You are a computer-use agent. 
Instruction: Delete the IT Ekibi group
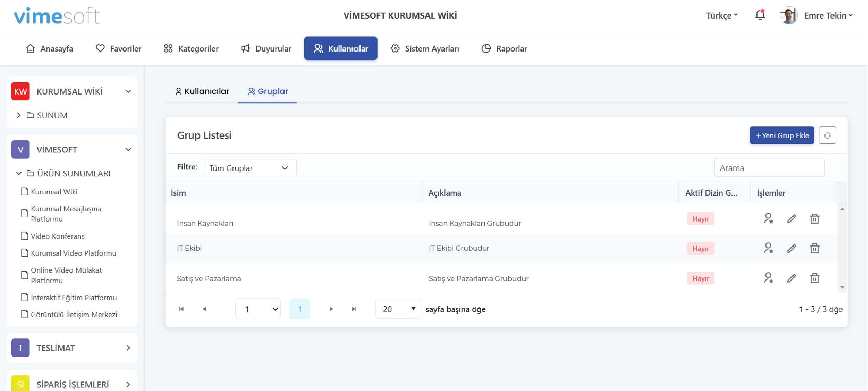click(815, 248)
